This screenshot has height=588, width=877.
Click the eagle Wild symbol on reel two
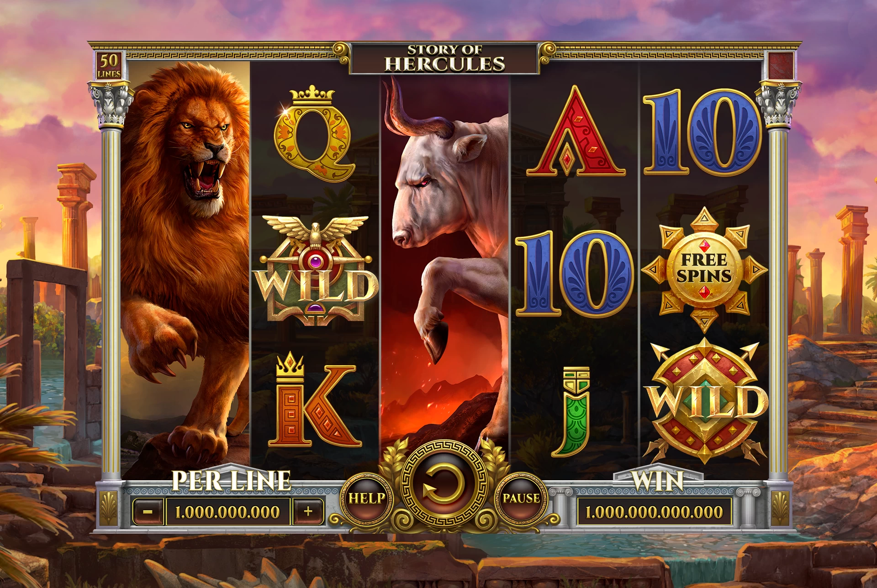315,270
